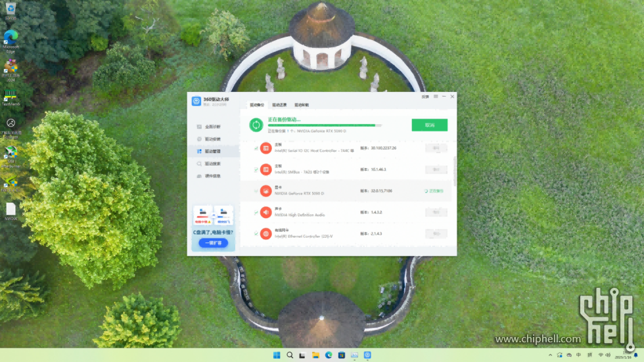Open the 360驱动大师 hamburger main menu

[435, 97]
